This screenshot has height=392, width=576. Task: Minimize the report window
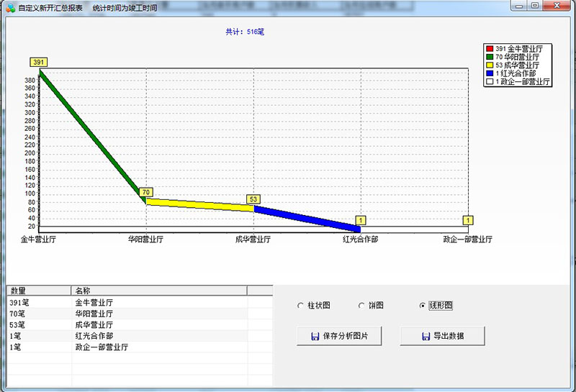(518, 6)
